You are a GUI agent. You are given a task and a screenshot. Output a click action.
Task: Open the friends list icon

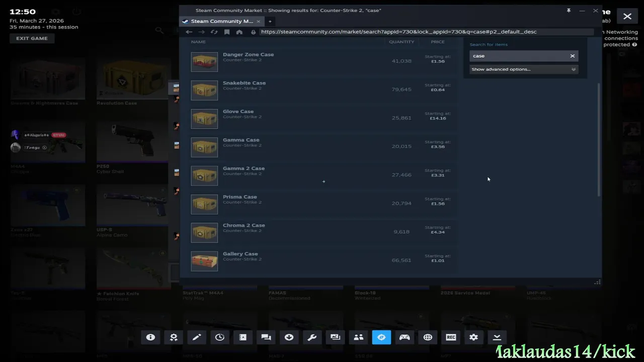point(358,337)
